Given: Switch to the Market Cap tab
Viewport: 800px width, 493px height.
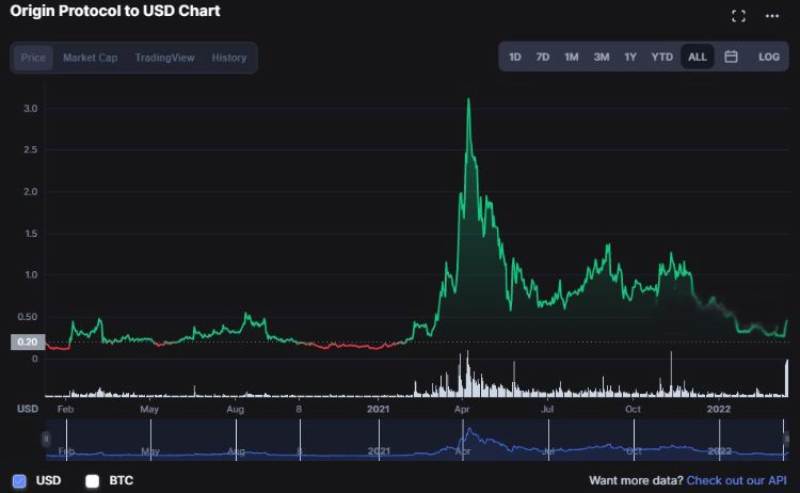Looking at the screenshot, I should [x=90, y=58].
